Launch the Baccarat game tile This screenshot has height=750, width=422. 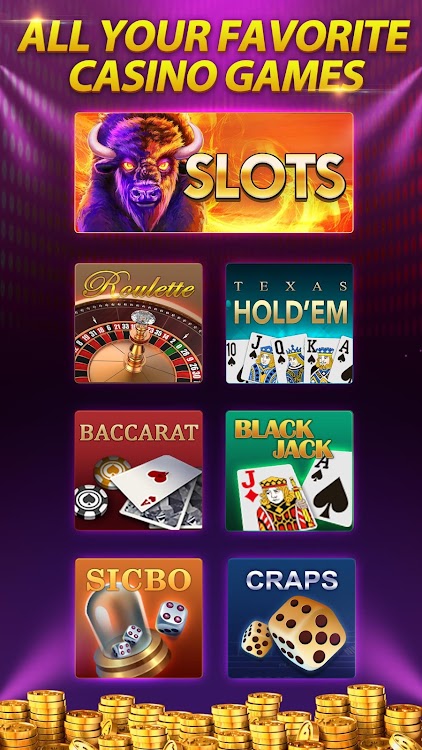click(138, 470)
